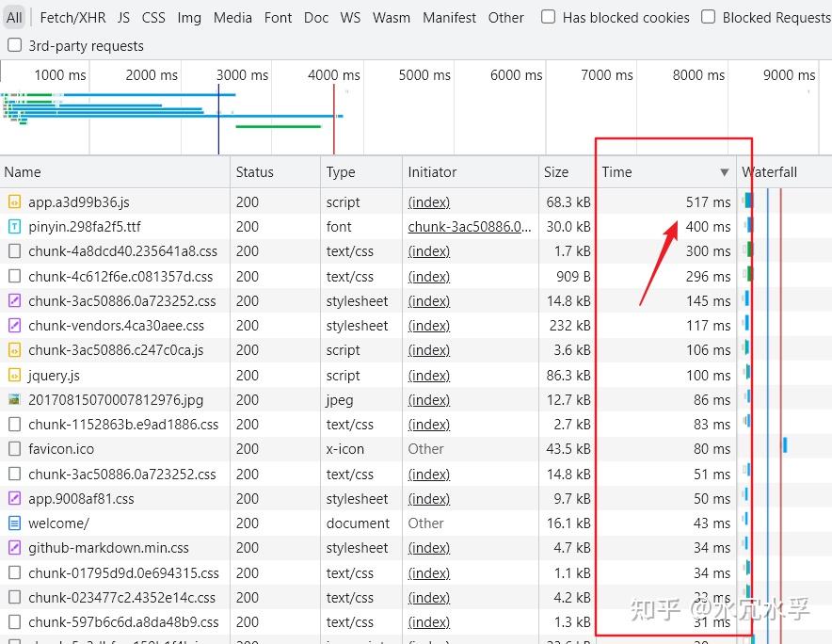Click file icon of chunk-1152863b.e9ad1886.css
The image size is (832, 644).
[15, 425]
